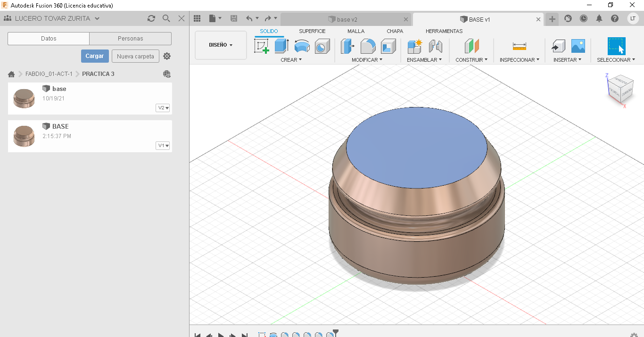The image size is (644, 337).
Task: Open the Job Status clock icon
Action: click(x=584, y=18)
